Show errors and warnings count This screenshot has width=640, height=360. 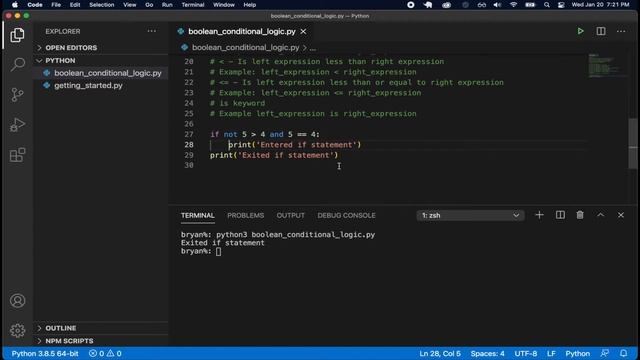pos(105,353)
